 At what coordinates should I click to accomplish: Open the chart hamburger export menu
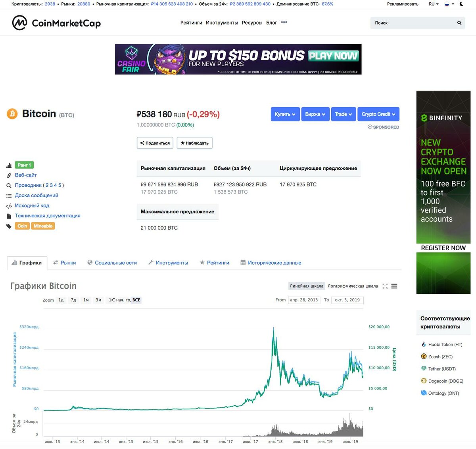pyautogui.click(x=394, y=286)
